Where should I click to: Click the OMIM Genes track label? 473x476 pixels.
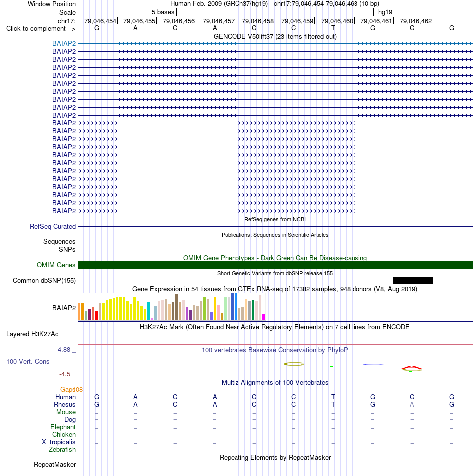56,265
